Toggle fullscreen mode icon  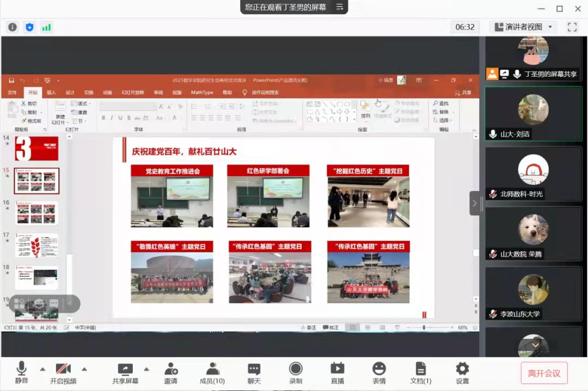[x=572, y=27]
